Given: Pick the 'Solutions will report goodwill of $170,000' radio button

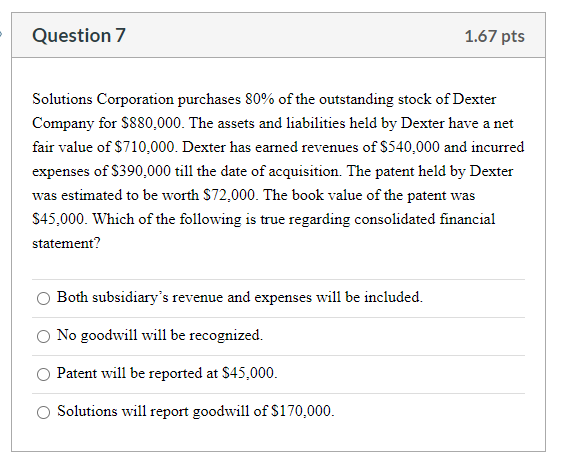Looking at the screenshot, I should point(43,412).
